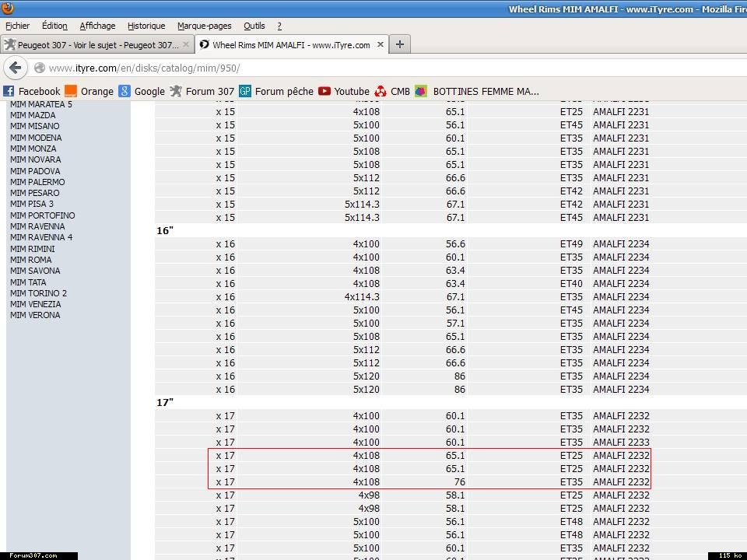
Task: Open the Facebook bookmark
Action: tap(31, 91)
